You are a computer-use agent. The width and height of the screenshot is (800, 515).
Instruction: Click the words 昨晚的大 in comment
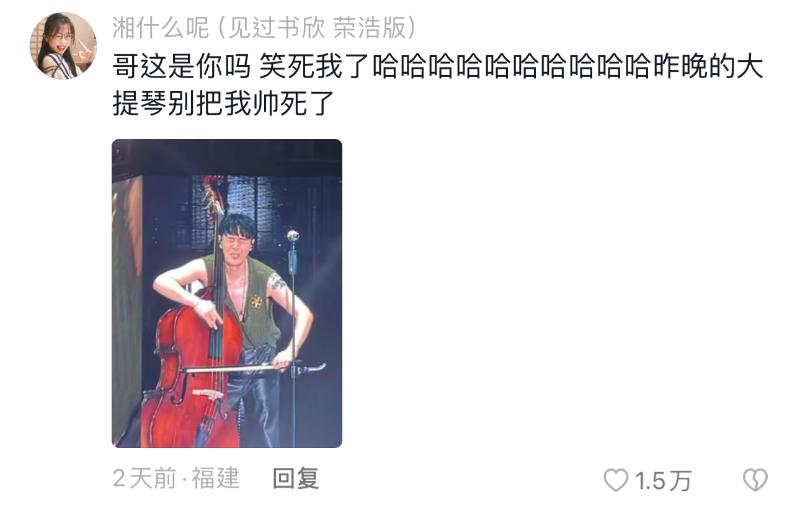[x=708, y=67]
